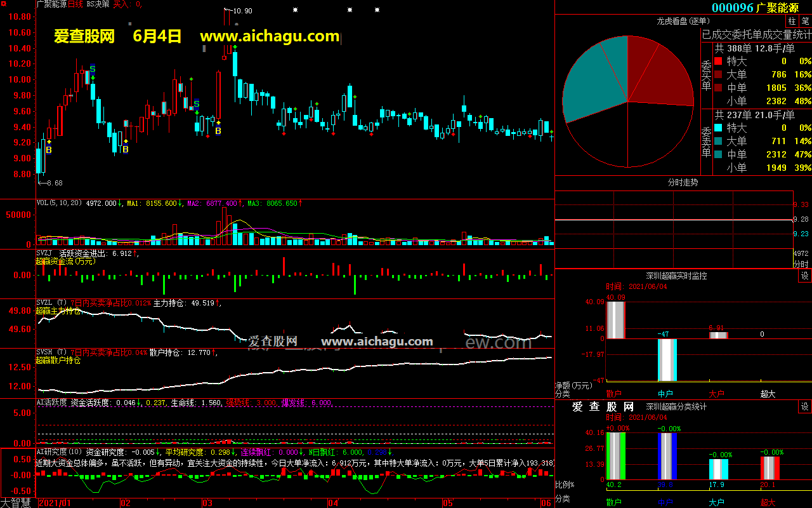This screenshot has width=812, height=508.
Task: Click the yellow B buy signal below March candle
Action: [218, 131]
